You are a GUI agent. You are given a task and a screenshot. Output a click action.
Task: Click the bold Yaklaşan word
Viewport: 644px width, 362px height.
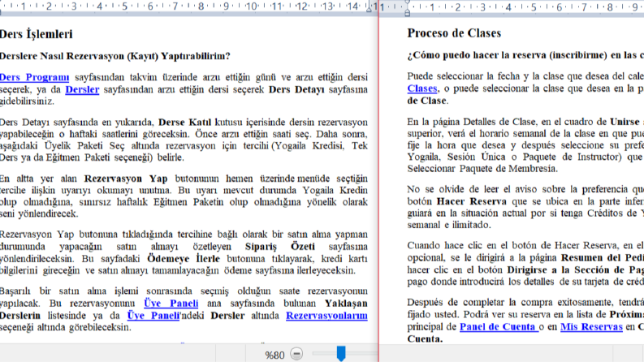346,304
